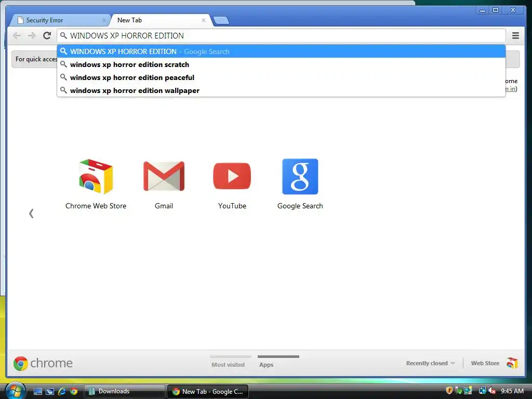The width and height of the screenshot is (532, 399).
Task: Click the Switch between windows quick launch icon
Action: pos(50,391)
